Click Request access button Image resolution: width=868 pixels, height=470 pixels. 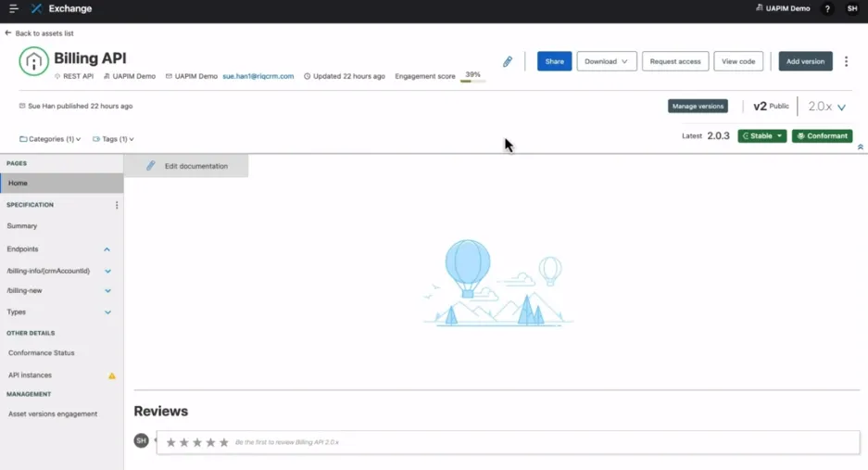point(674,61)
